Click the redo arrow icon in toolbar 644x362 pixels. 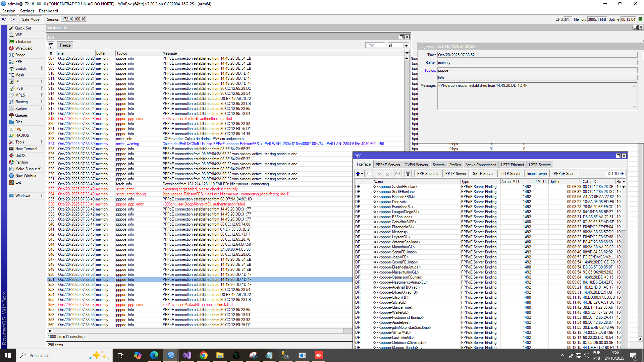13,19
